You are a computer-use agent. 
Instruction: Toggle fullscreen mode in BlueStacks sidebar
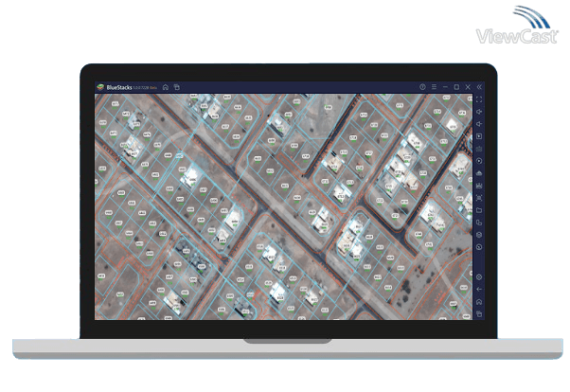pyautogui.click(x=479, y=98)
